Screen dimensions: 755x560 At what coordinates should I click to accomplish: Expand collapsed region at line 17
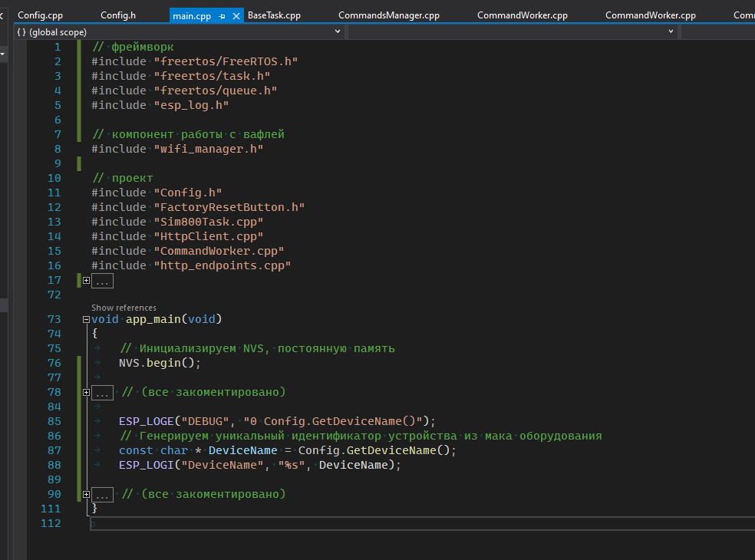pos(86,281)
